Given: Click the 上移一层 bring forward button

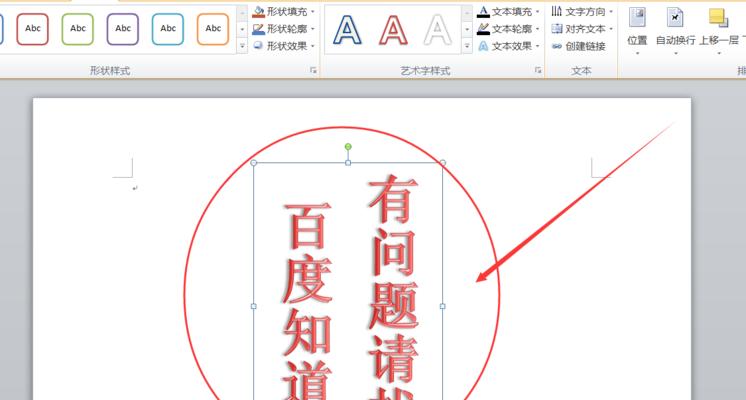Looking at the screenshot, I should (x=719, y=30).
